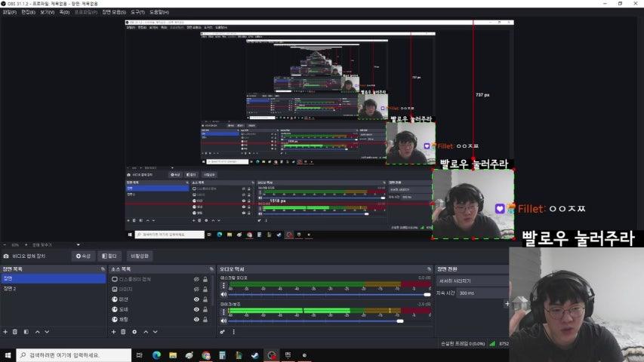
Task: Open 데스크탑 오디오 channel options menu
Action: point(223,285)
